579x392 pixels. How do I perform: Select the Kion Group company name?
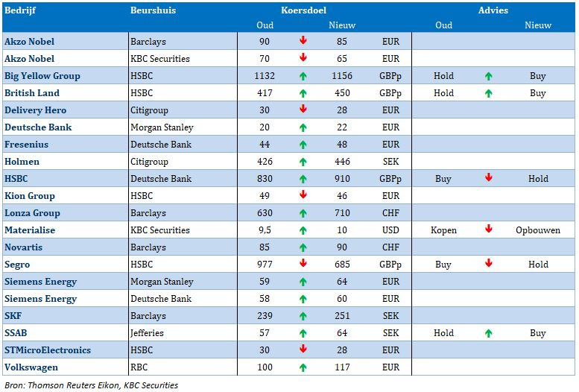(30, 196)
